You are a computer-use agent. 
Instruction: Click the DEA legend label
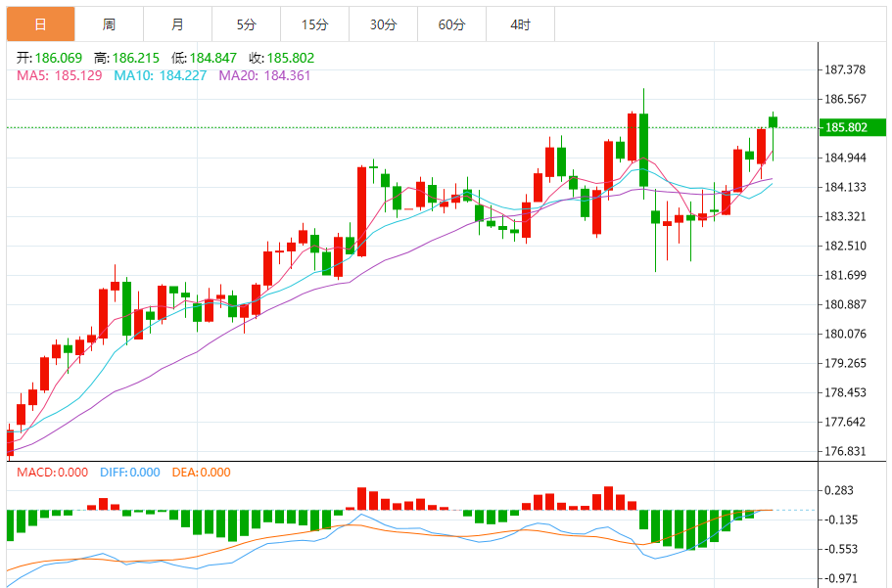coord(201,473)
